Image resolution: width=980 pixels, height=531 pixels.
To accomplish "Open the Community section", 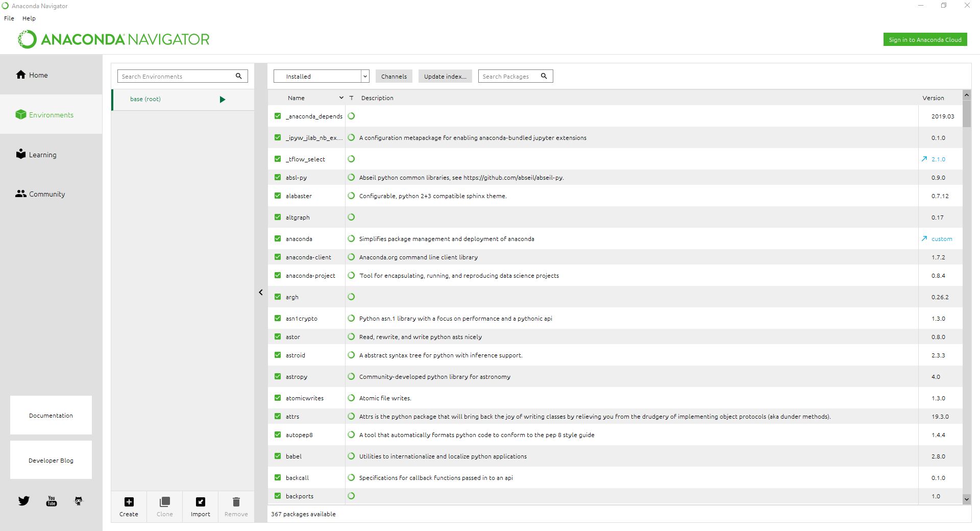I will pos(46,194).
